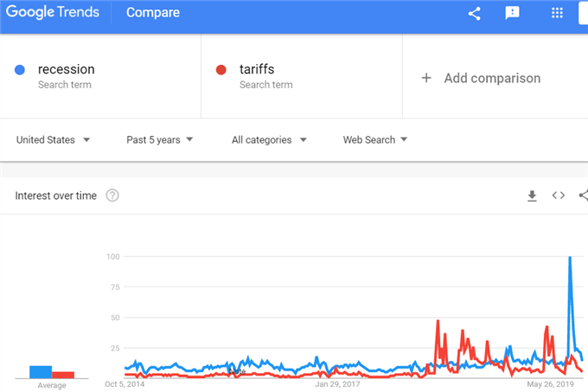Click the blue recession color dot
The height and width of the screenshot is (392, 588).
click(x=20, y=70)
